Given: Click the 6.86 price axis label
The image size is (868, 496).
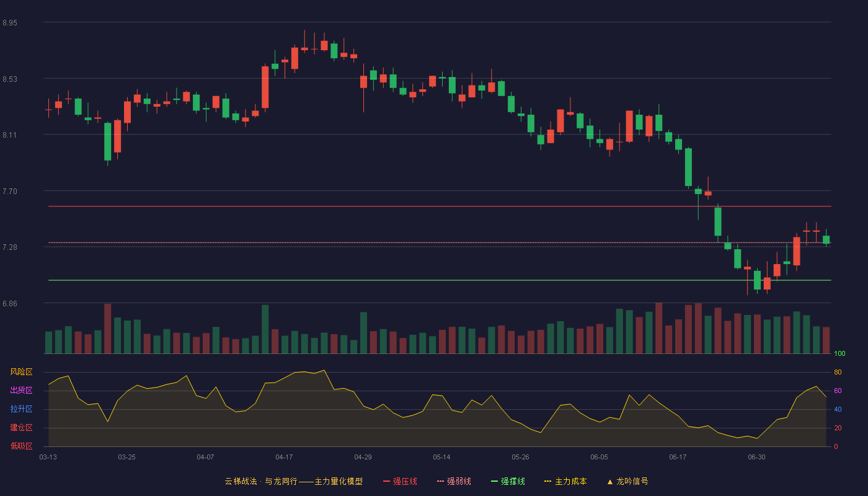Looking at the screenshot, I should (x=10, y=304).
